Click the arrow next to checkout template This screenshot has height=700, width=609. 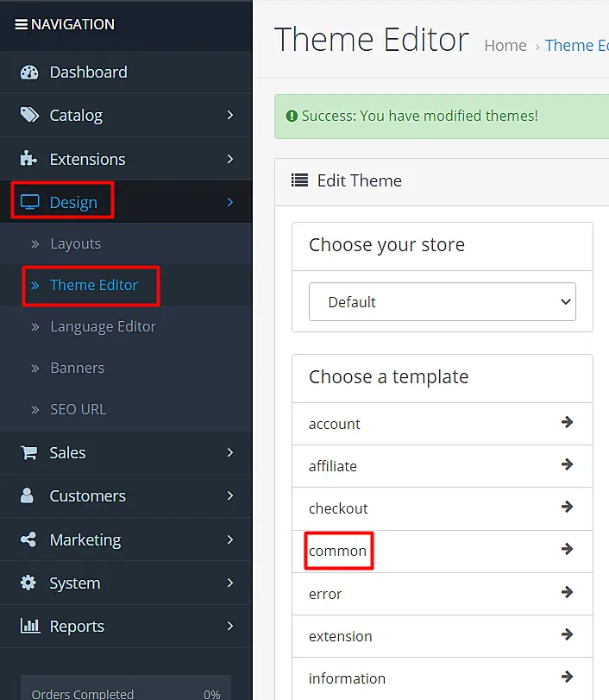(x=567, y=508)
